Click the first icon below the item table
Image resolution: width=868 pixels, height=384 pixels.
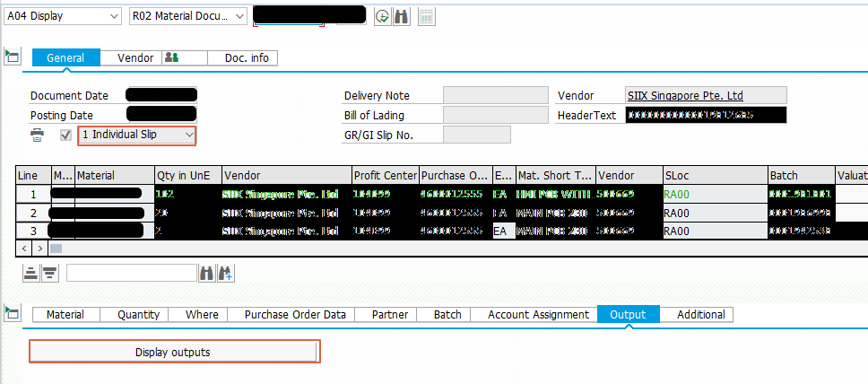pyautogui.click(x=31, y=273)
